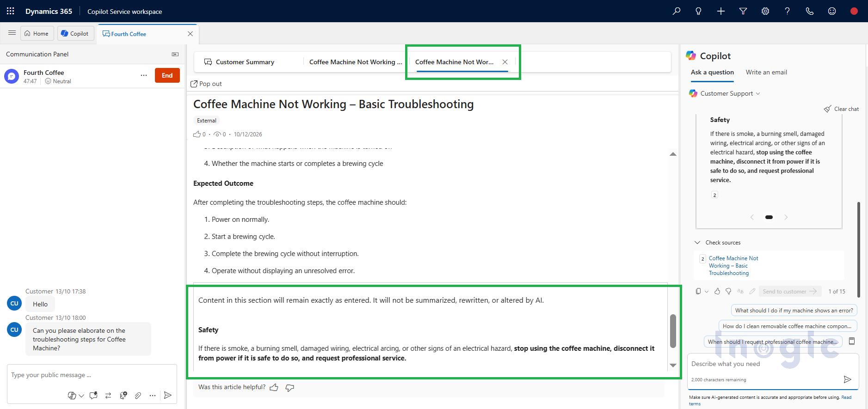
Task: Minimize the Communication Panel toggle icon
Action: pyautogui.click(x=175, y=54)
